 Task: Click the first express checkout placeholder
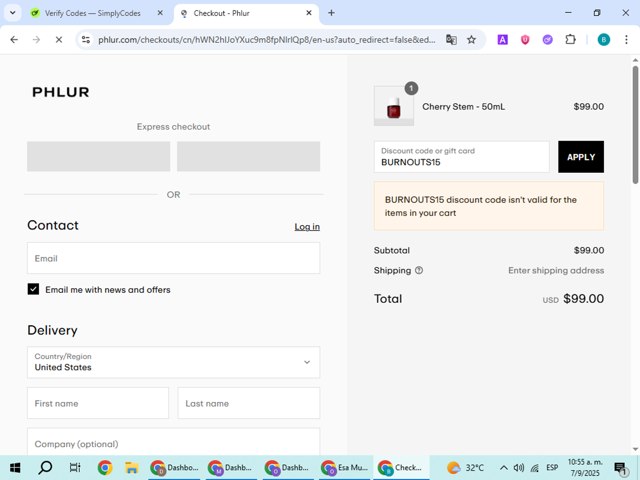[98, 156]
